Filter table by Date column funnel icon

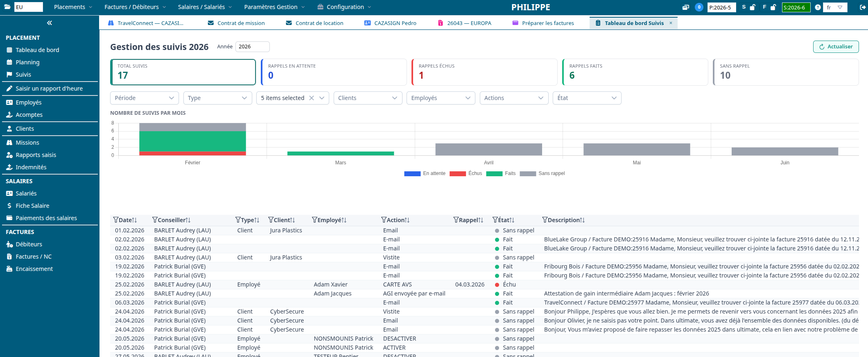(116, 220)
